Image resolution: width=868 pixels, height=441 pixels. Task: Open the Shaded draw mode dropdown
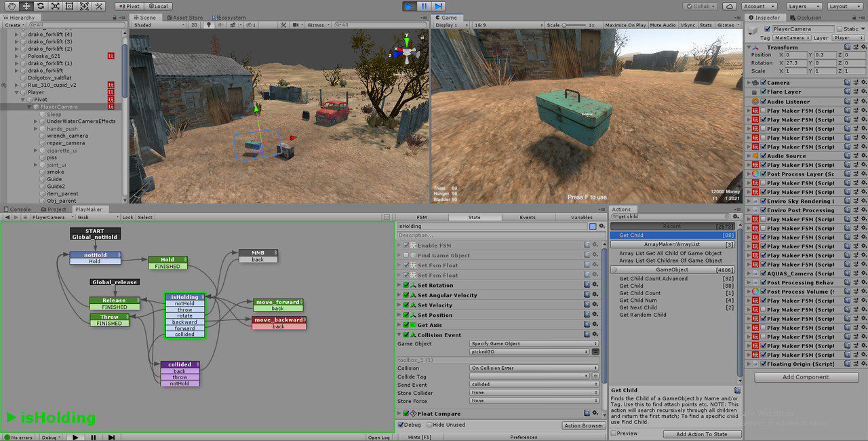pyautogui.click(x=159, y=24)
